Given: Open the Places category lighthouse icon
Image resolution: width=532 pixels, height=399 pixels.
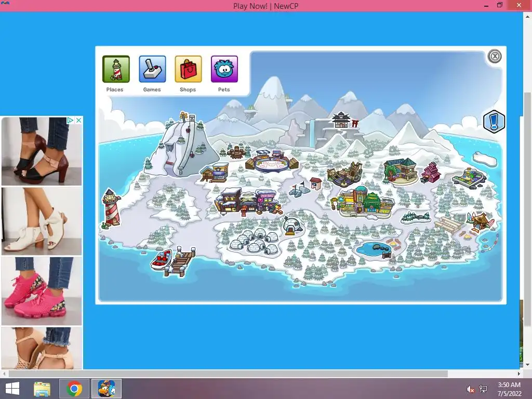Looking at the screenshot, I should pyautogui.click(x=116, y=69).
